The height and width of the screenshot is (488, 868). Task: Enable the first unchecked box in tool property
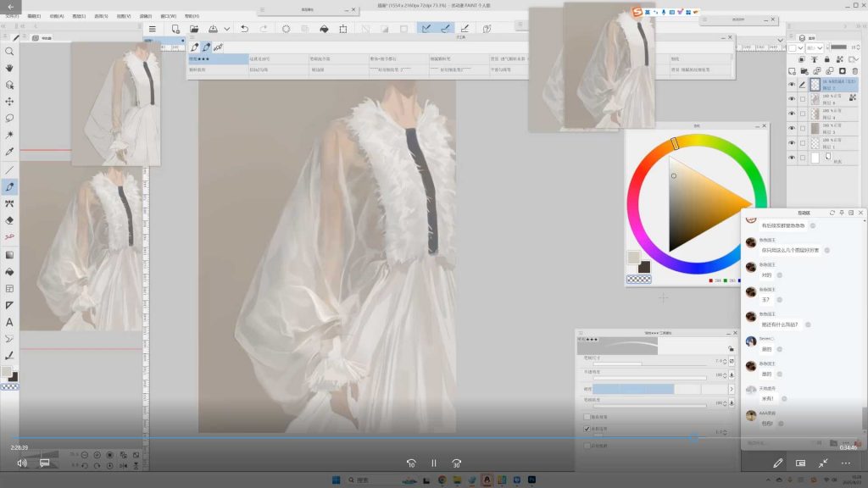(587, 417)
